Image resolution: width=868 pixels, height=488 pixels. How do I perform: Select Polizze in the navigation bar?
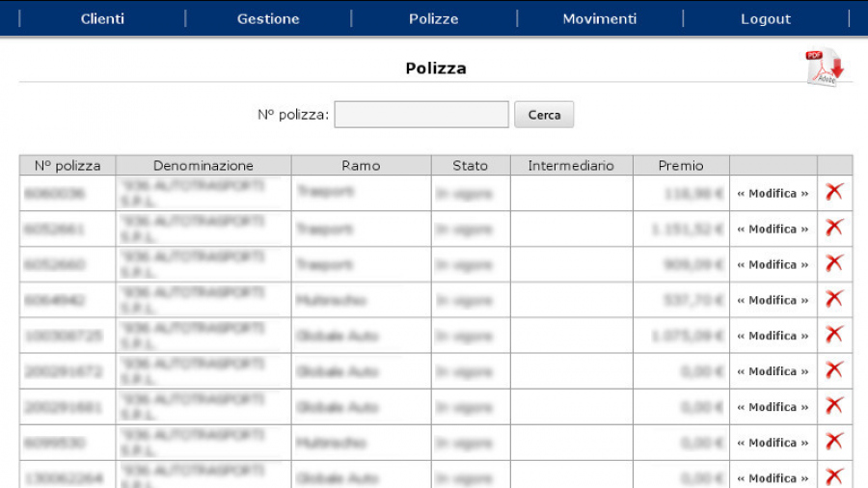[434, 18]
